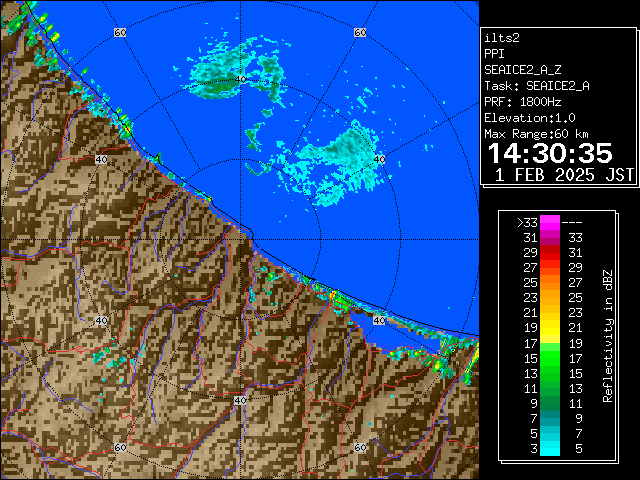This screenshot has width=640, height=480.
Task: Click the 'Reflectivity in dBZ' axis label
Action: 608,336
